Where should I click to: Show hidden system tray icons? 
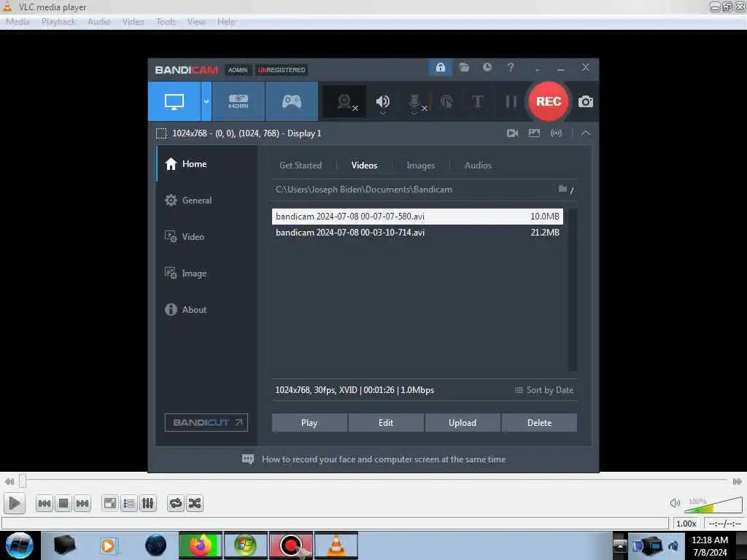tap(620, 545)
